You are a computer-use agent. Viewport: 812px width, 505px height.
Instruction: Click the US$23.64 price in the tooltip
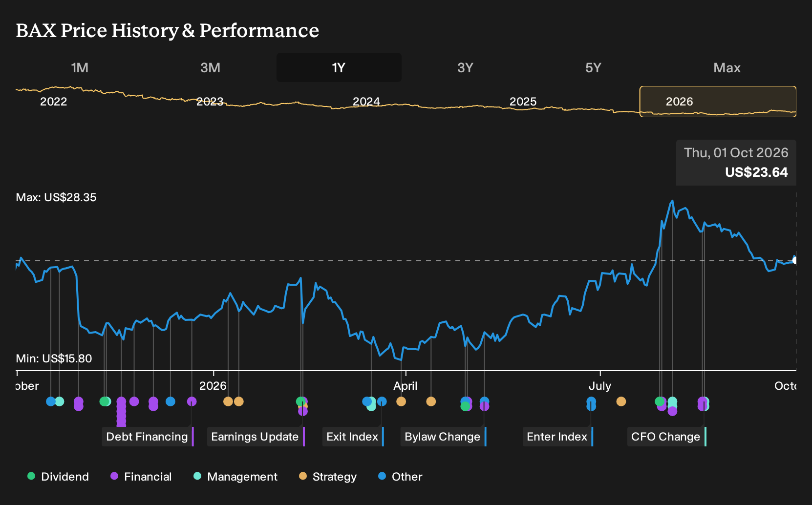tap(756, 172)
